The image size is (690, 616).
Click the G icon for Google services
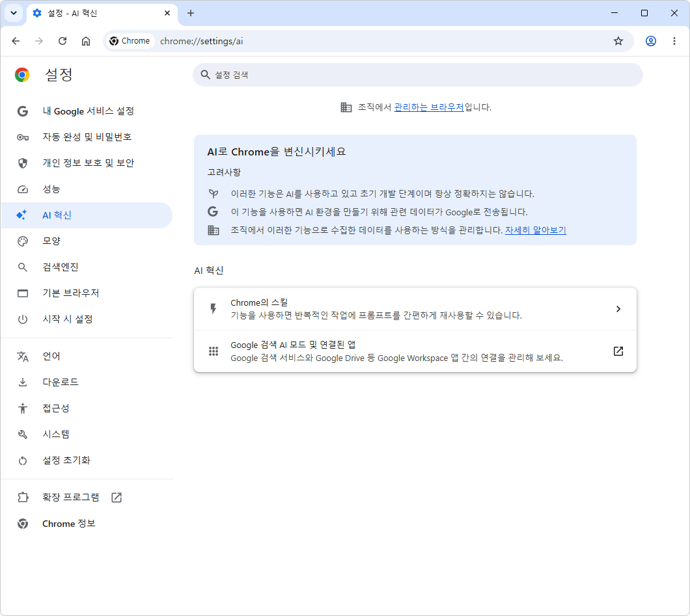23,111
